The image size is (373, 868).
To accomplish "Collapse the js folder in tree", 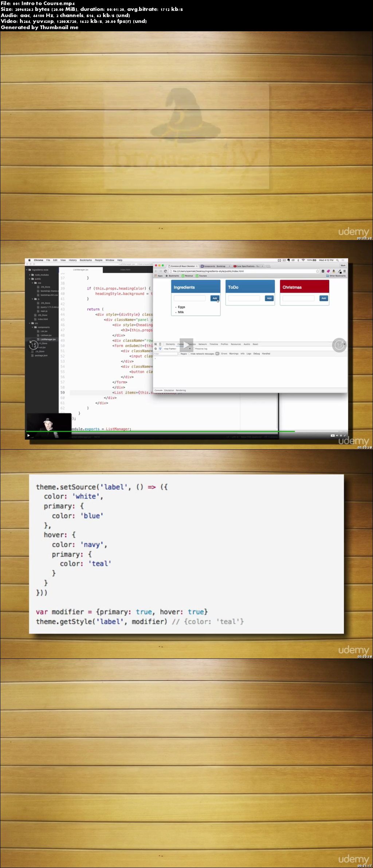I will pyautogui.click(x=32, y=299).
